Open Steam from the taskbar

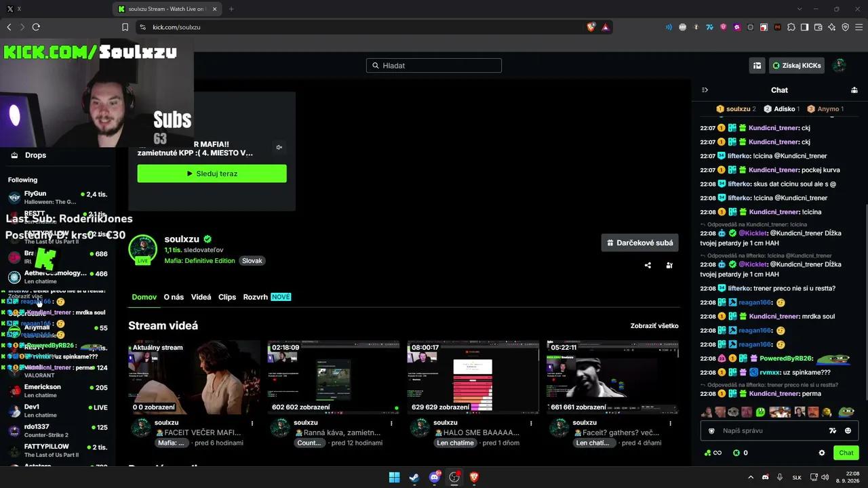click(x=414, y=477)
